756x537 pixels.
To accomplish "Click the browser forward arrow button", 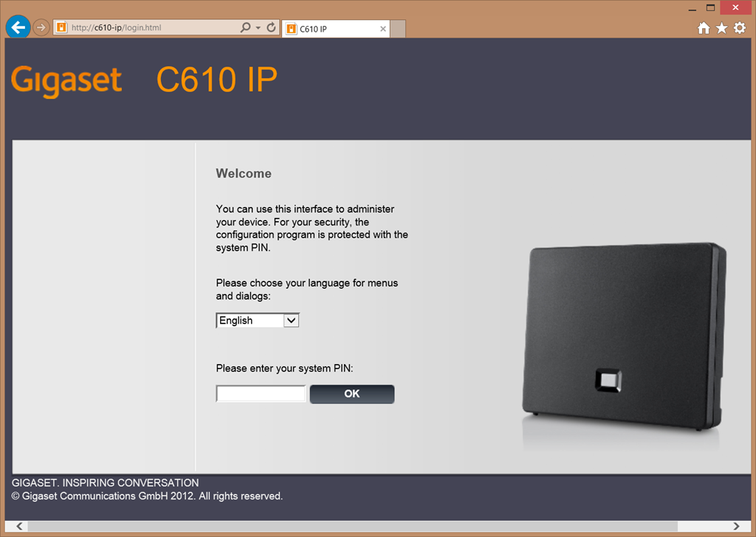I will click(41, 27).
